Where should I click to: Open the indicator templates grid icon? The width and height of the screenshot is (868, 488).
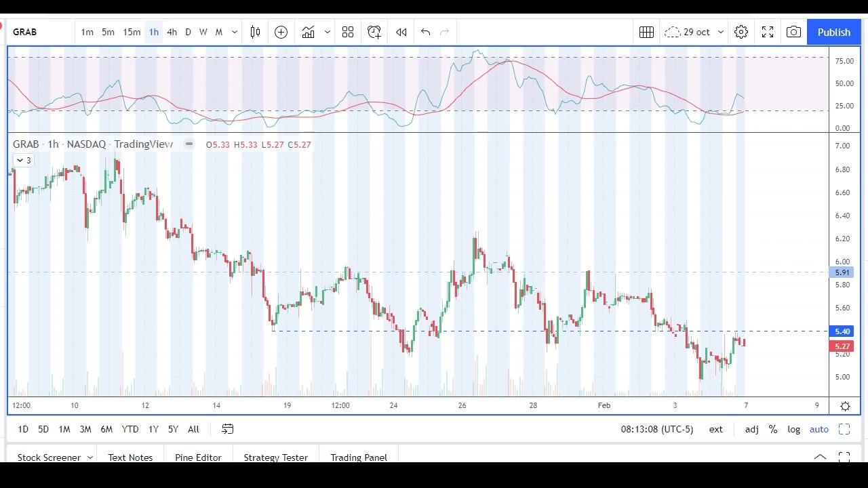click(348, 32)
